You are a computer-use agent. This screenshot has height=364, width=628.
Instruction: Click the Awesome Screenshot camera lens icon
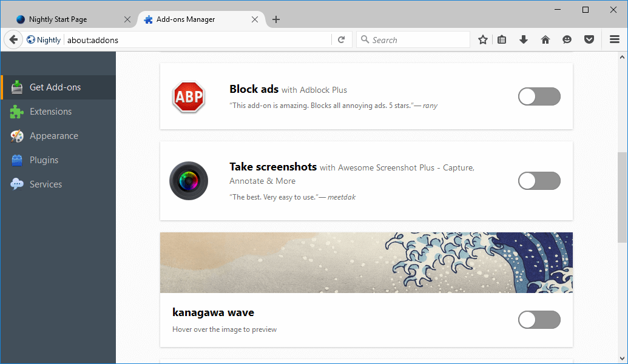point(189,181)
